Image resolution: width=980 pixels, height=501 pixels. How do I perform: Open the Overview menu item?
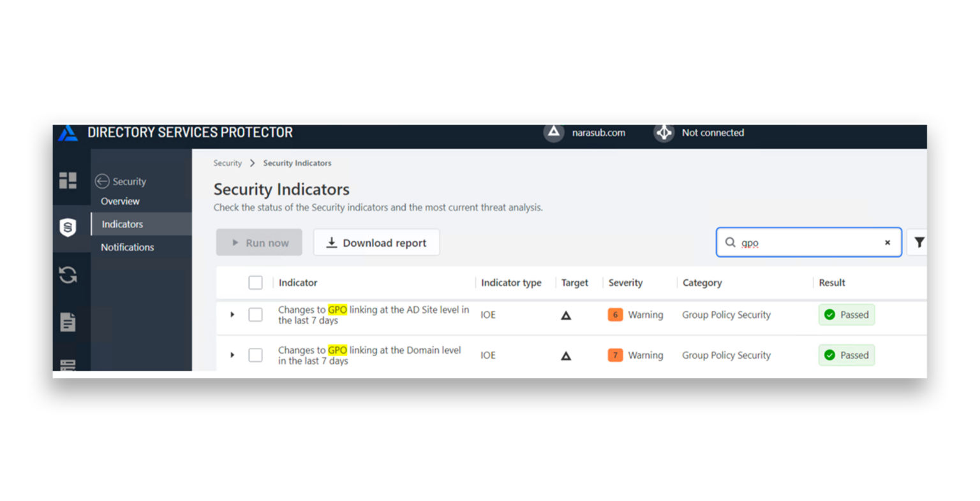[x=119, y=201]
